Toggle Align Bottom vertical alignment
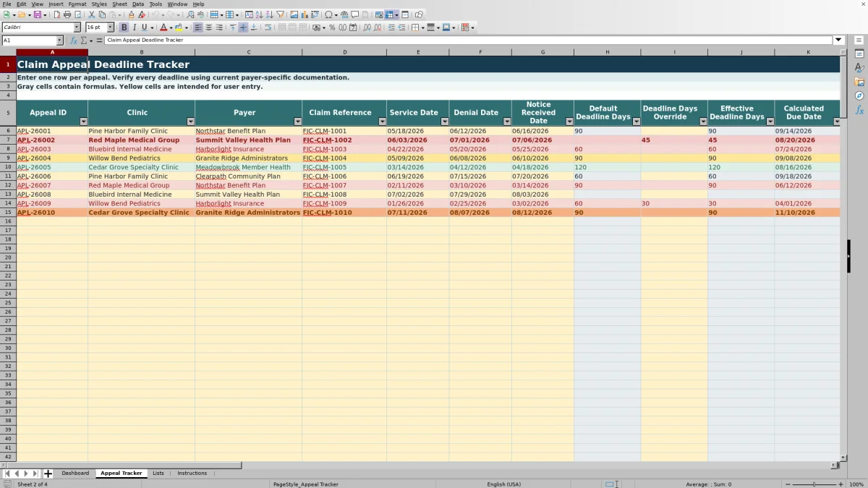This screenshot has width=868, height=488. (254, 27)
